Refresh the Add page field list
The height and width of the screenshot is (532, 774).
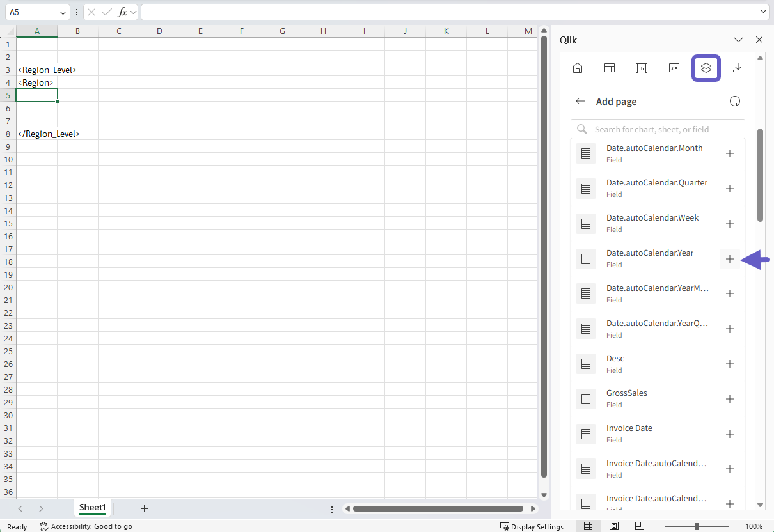click(x=735, y=101)
